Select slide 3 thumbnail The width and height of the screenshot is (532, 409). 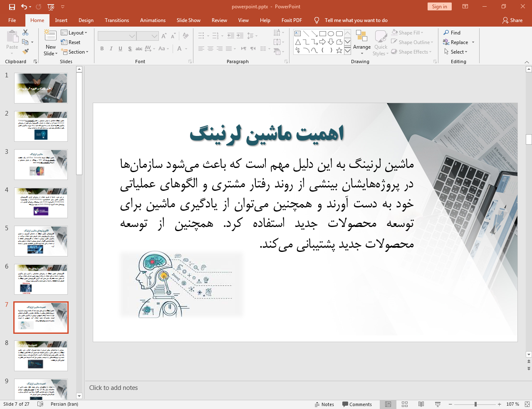click(x=41, y=165)
